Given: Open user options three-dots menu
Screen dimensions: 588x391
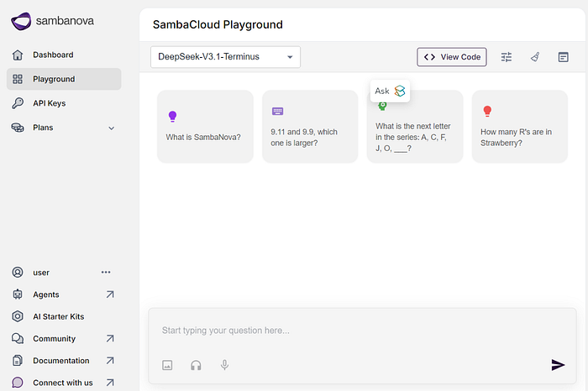Looking at the screenshot, I should (x=106, y=272).
